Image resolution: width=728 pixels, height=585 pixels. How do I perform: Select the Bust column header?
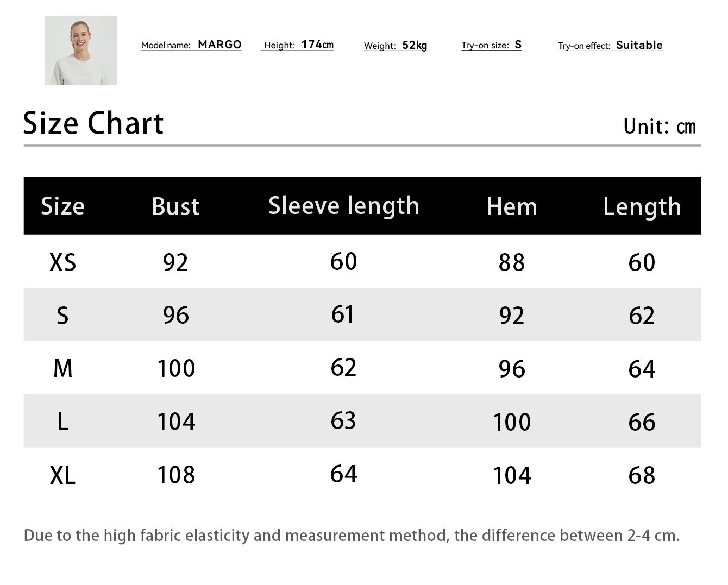[x=175, y=206]
